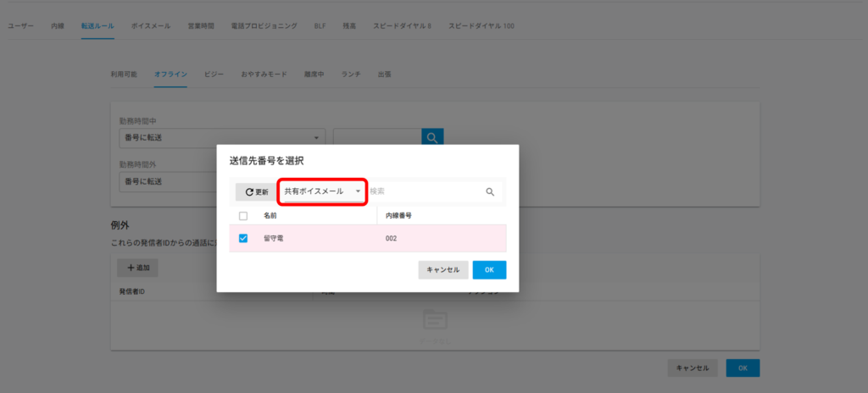Click the magnifier icon in dialog search bar
This screenshot has width=868, height=393.
490,192
